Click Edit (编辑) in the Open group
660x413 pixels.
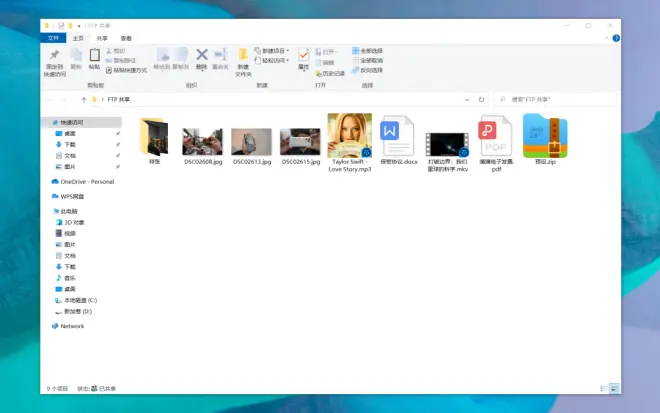[x=325, y=63]
